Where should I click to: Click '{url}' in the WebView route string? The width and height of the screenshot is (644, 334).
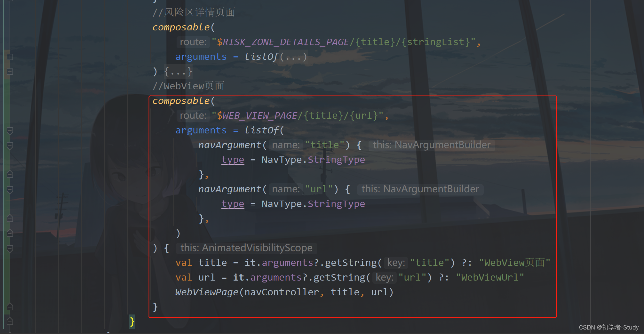364,116
